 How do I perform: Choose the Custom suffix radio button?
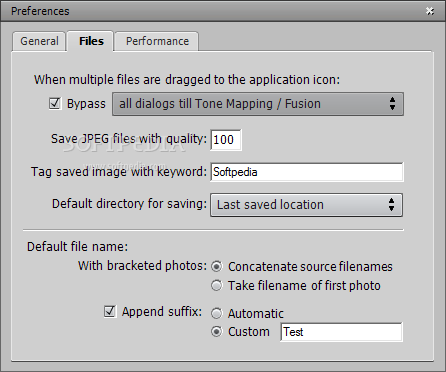tap(217, 332)
